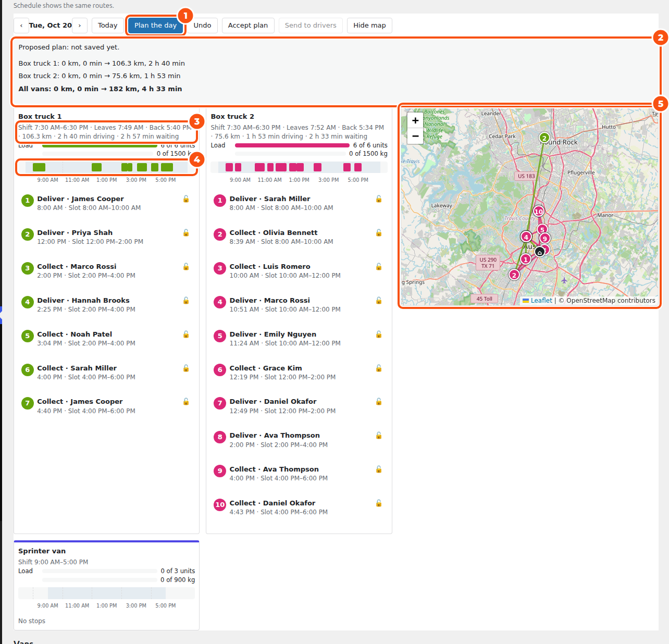
Task: Select pink marker 9 on the map
Action: pyautogui.click(x=545, y=239)
